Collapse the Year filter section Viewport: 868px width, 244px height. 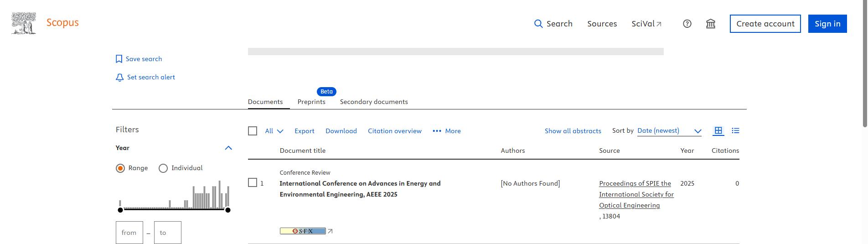tap(228, 148)
